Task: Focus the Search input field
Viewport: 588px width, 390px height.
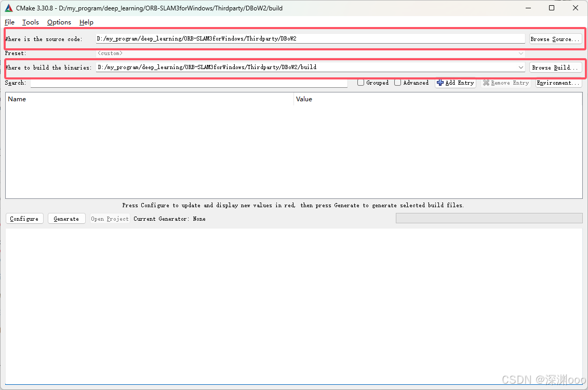Action: (189, 83)
